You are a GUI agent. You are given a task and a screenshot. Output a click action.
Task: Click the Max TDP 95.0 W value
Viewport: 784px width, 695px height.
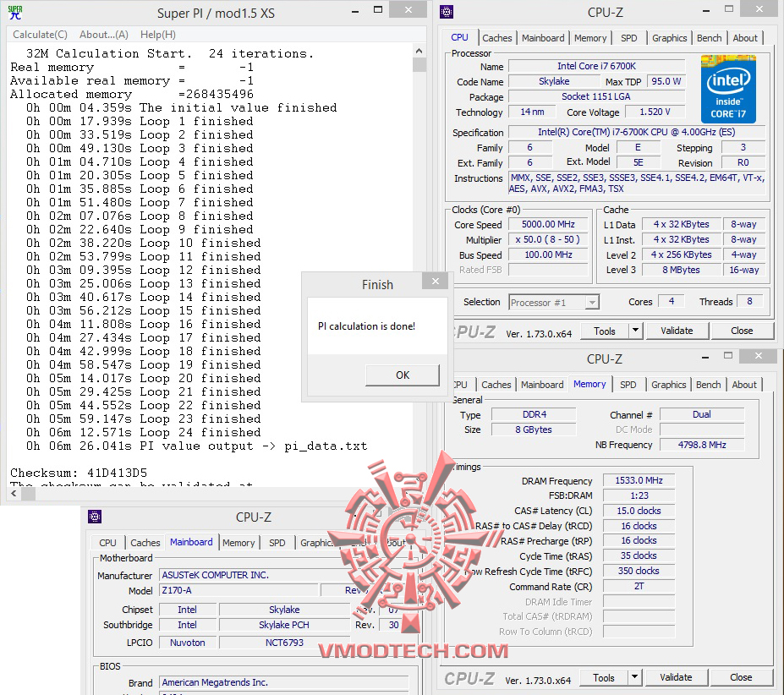[x=666, y=81]
